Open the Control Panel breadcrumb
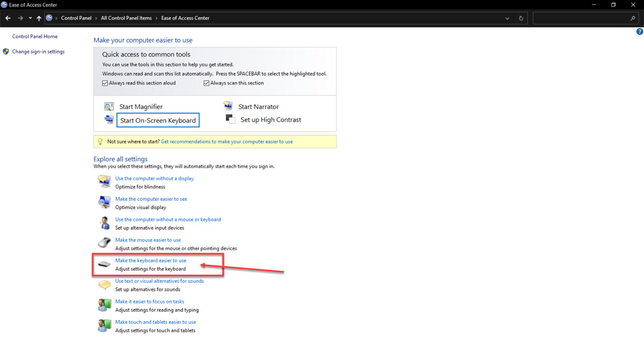The width and height of the screenshot is (644, 349). [76, 18]
